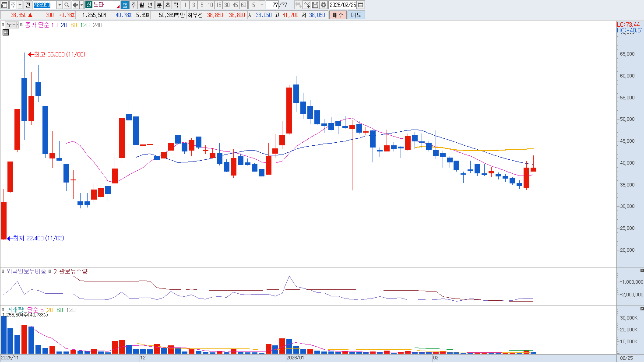Open the stock code history dropdown
This screenshot has height=362, width=644.
[60, 5]
